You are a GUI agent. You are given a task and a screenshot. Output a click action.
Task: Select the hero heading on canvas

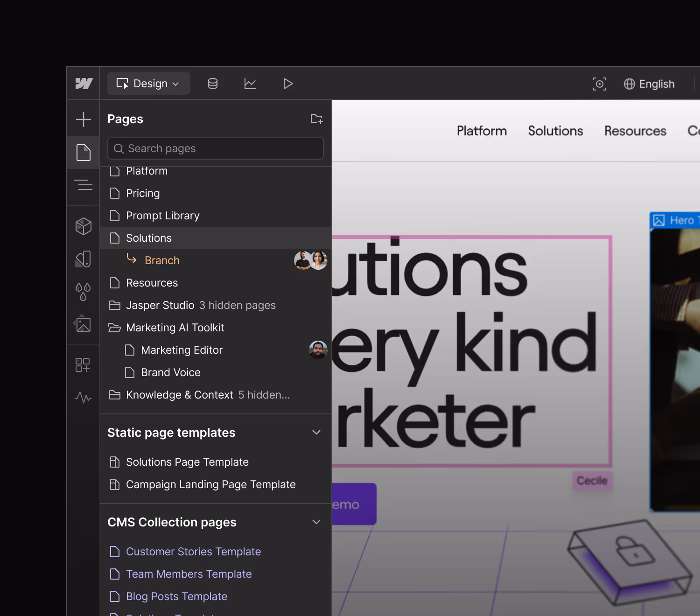click(471, 351)
